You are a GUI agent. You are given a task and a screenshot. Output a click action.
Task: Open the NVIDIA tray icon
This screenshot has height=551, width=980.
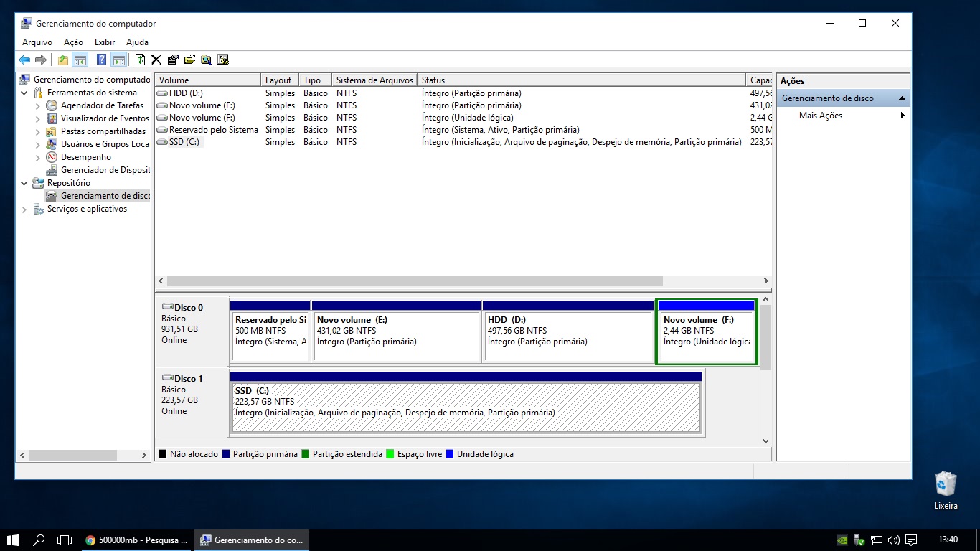[842, 540]
